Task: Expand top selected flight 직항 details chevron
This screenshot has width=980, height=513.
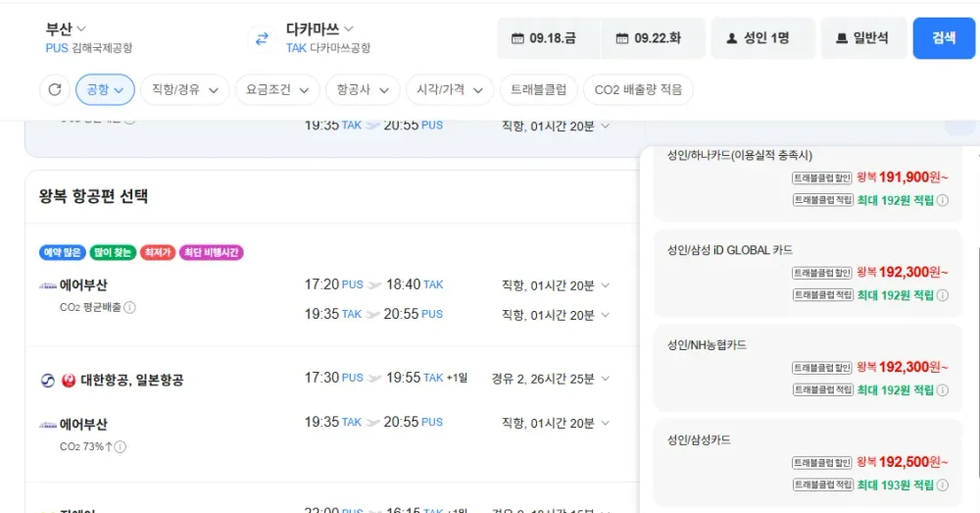Action: (605, 126)
